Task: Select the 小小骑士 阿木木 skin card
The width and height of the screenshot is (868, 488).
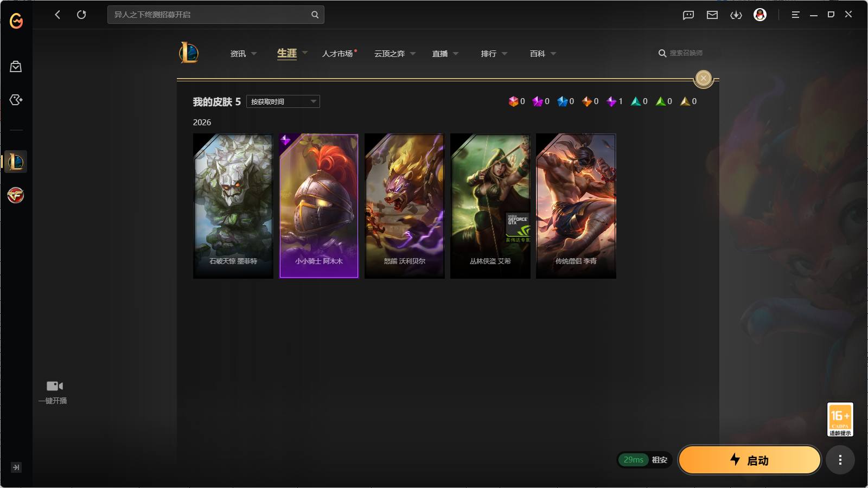Action: [x=319, y=206]
